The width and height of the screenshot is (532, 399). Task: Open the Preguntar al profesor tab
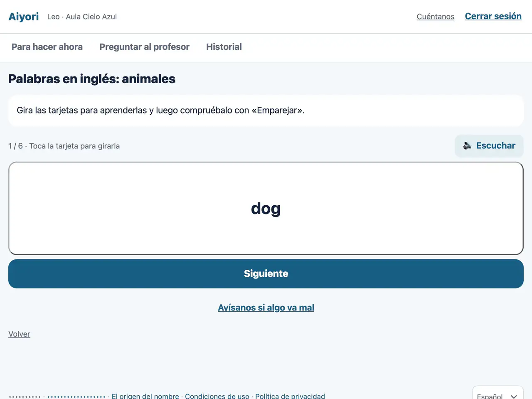144,47
